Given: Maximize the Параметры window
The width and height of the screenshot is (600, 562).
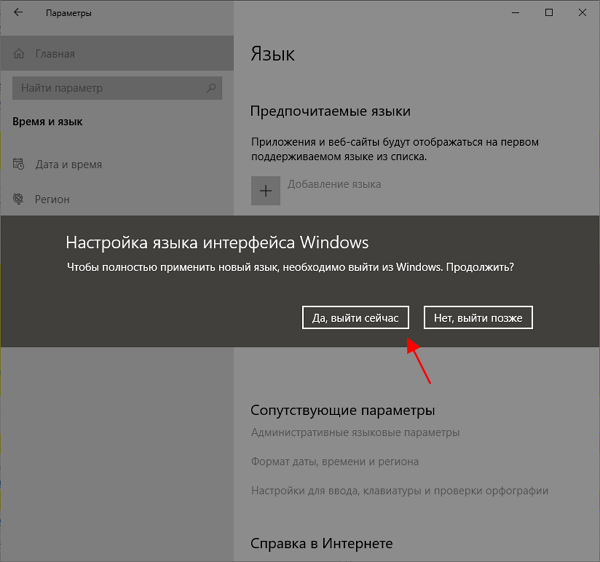Looking at the screenshot, I should coord(549,13).
